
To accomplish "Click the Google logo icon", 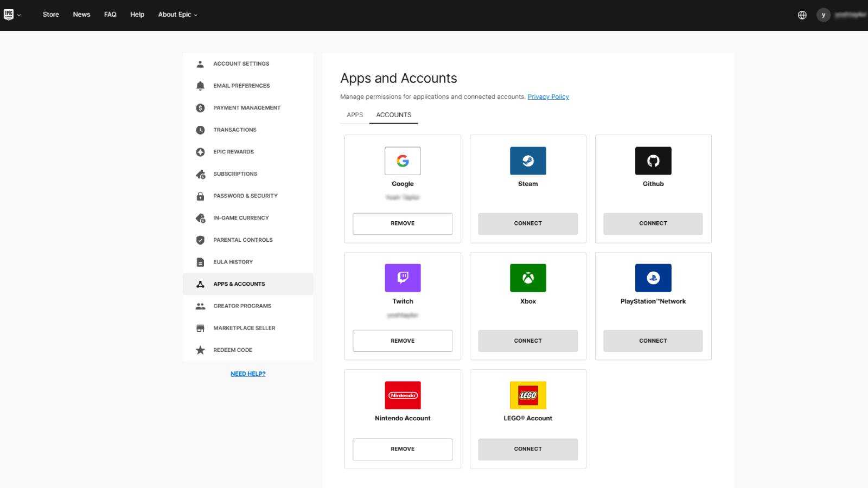I will tap(403, 160).
